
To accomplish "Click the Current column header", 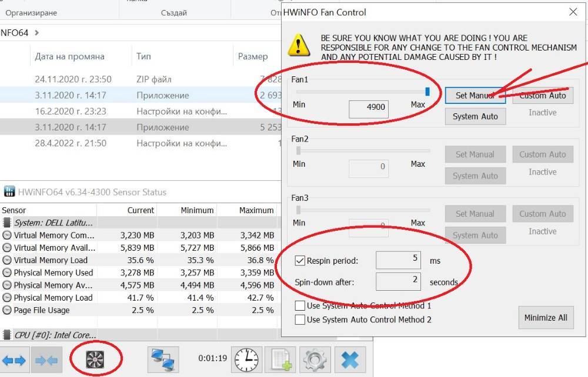I will point(141,210).
